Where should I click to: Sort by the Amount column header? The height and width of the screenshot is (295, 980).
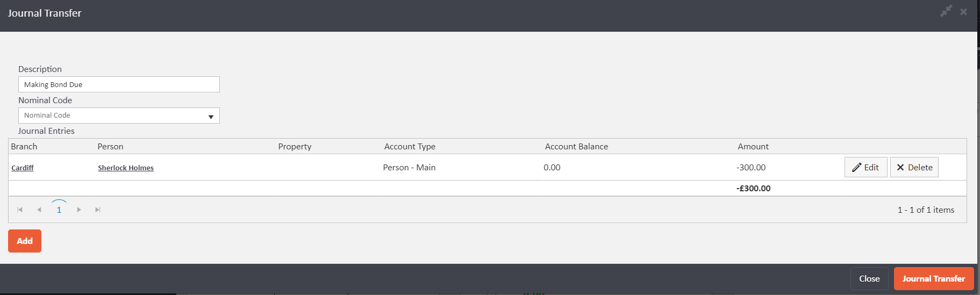tap(753, 147)
